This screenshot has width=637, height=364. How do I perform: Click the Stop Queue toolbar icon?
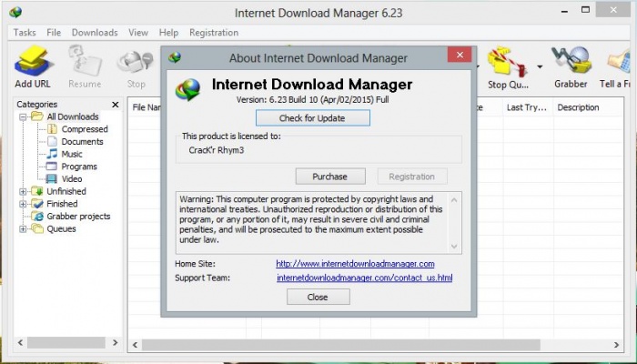tap(507, 62)
